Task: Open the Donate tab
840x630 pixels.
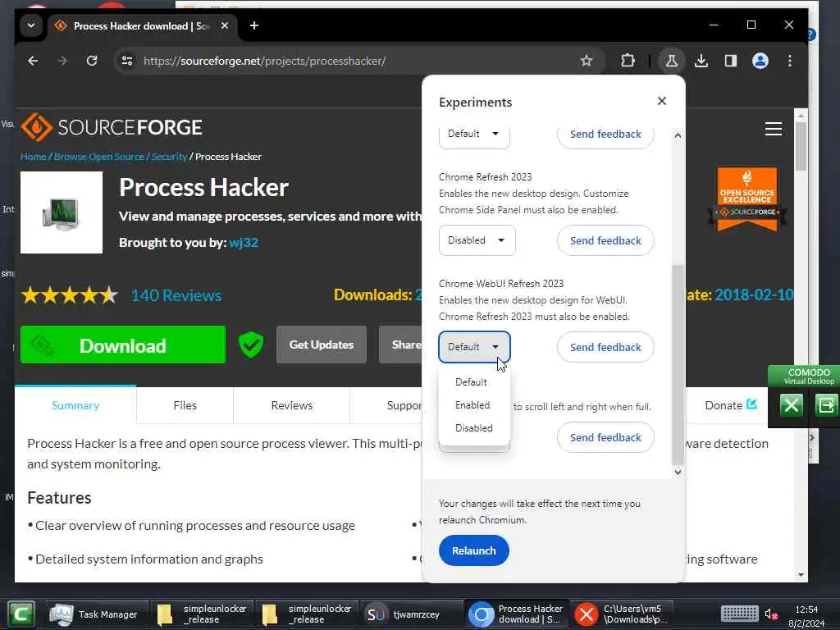Action: tap(731, 405)
